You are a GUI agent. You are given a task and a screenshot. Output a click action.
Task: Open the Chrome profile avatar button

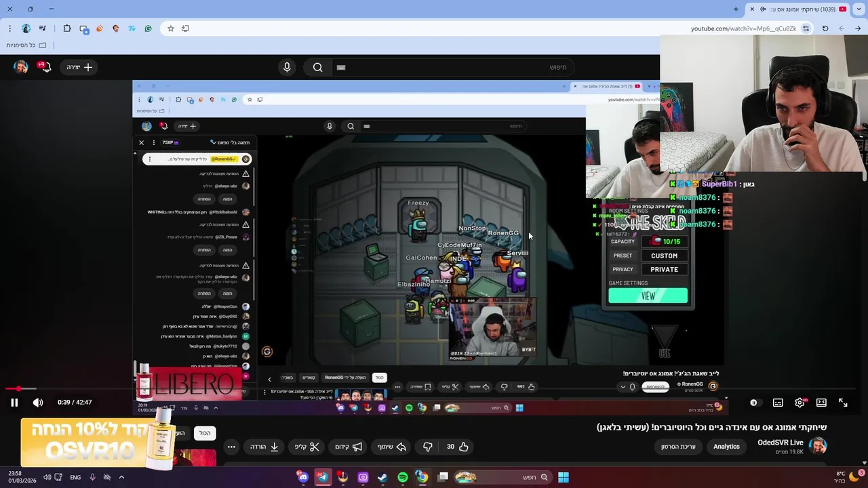tap(26, 28)
